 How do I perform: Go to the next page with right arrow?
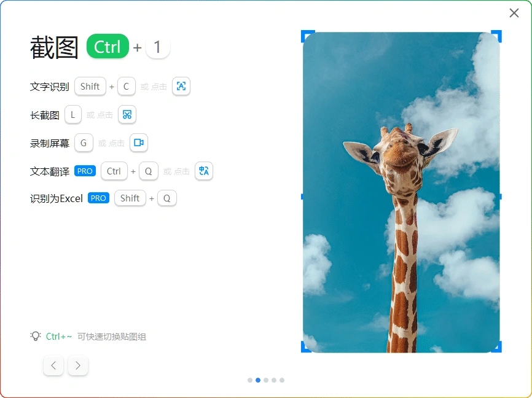pyautogui.click(x=77, y=365)
